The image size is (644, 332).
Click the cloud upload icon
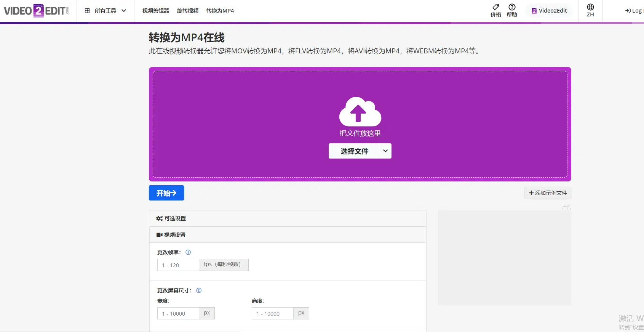point(360,111)
